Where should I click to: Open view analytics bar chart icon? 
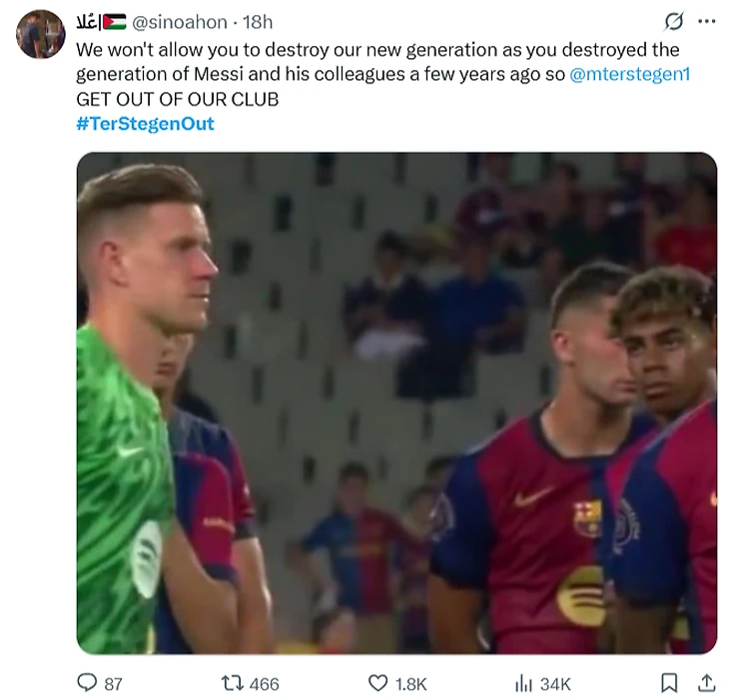[523, 683]
